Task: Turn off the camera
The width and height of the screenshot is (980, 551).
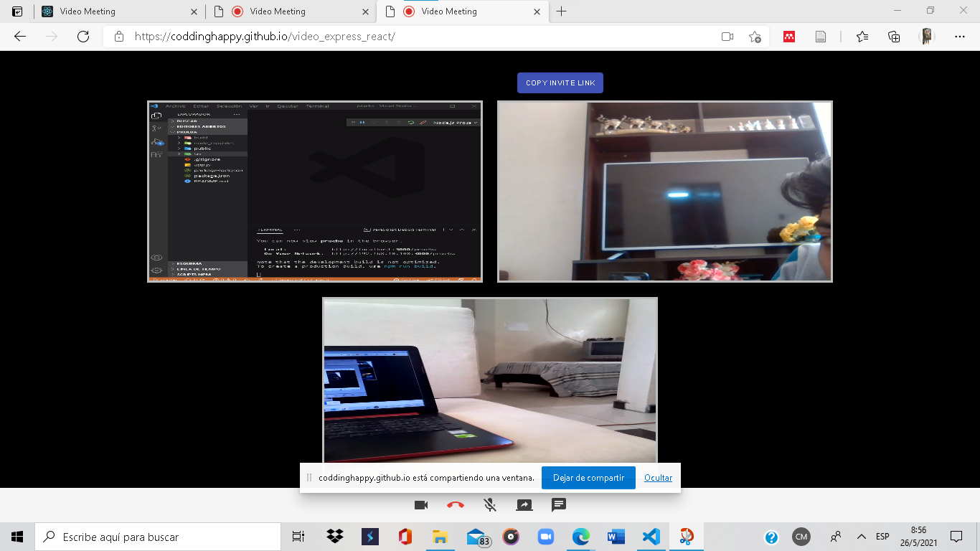Action: pyautogui.click(x=420, y=504)
